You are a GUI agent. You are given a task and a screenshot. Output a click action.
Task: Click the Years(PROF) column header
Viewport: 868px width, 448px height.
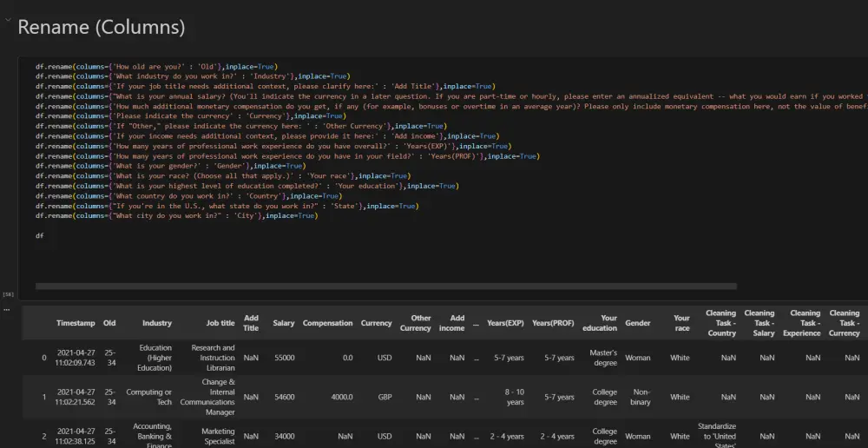[553, 323]
